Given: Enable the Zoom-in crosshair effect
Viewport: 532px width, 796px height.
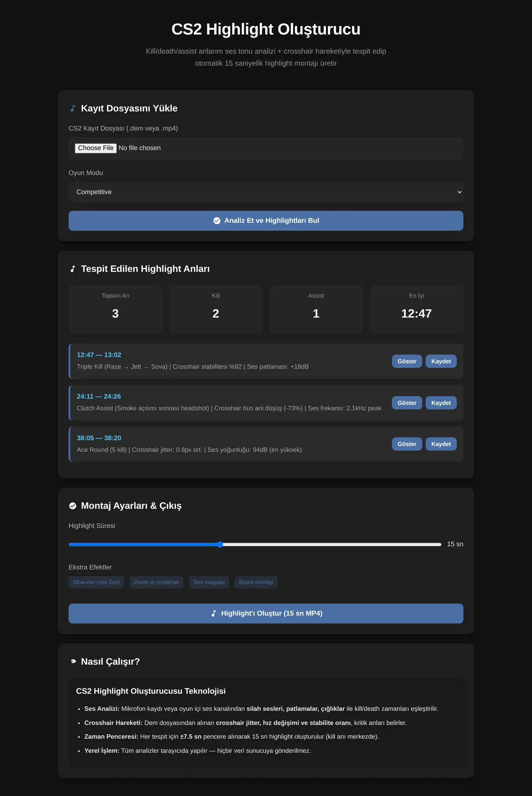Looking at the screenshot, I should tap(156, 582).
